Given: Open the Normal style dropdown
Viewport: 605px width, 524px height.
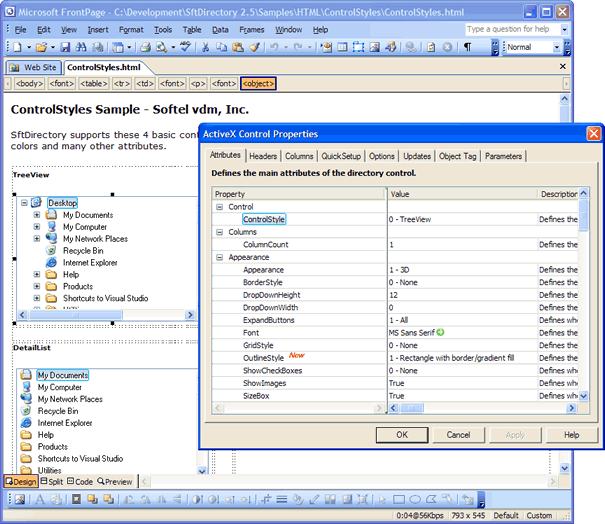Looking at the screenshot, I should tap(556, 47).
